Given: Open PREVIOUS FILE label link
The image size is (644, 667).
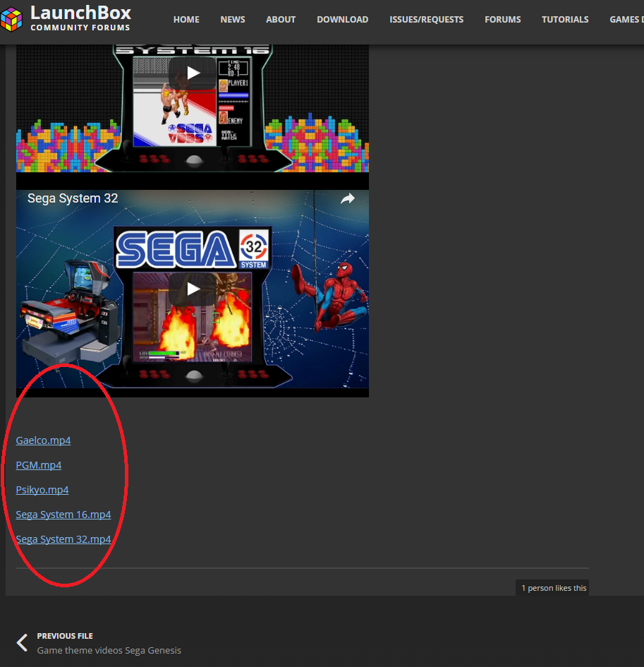Looking at the screenshot, I should (65, 636).
